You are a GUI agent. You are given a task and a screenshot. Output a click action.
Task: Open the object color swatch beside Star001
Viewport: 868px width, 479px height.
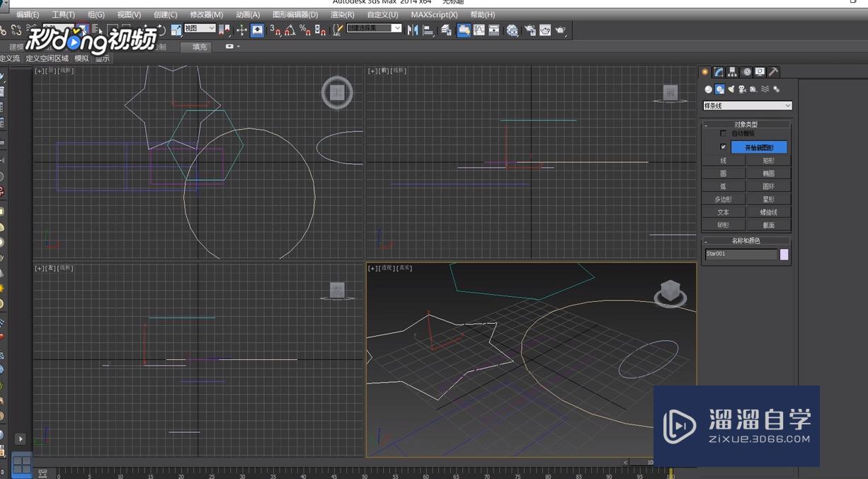[784, 254]
